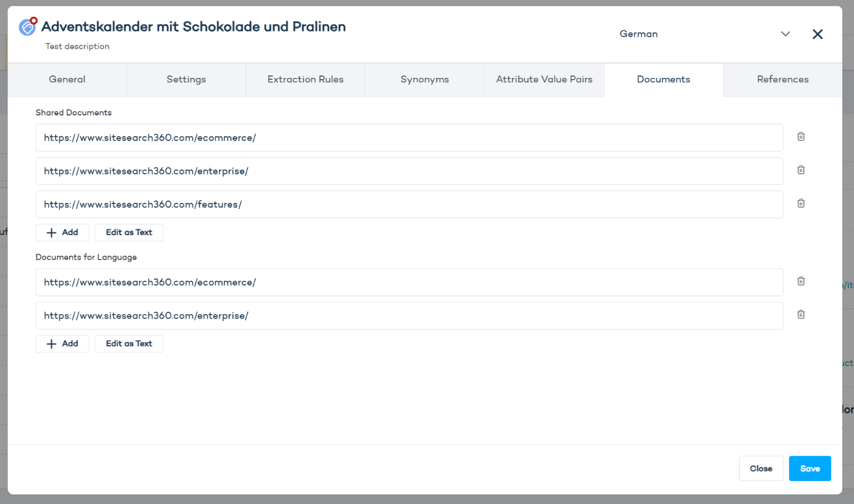Image resolution: width=854 pixels, height=504 pixels.
Task: Edit the shared features URL field
Action: [x=408, y=205]
